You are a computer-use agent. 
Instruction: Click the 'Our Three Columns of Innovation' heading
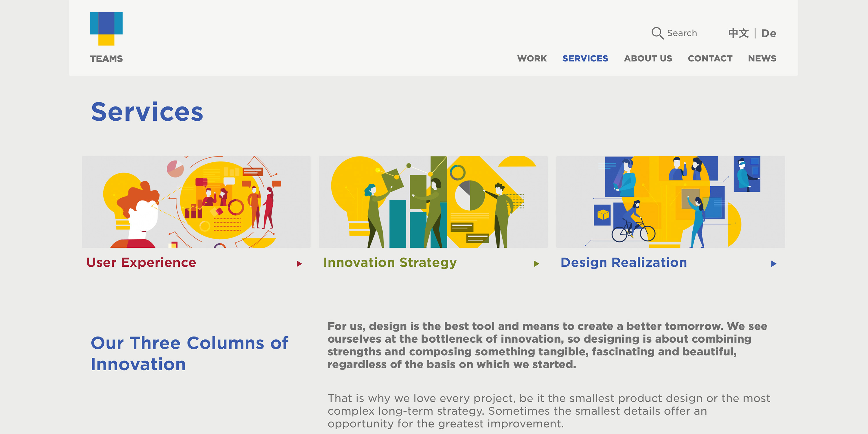[190, 354]
